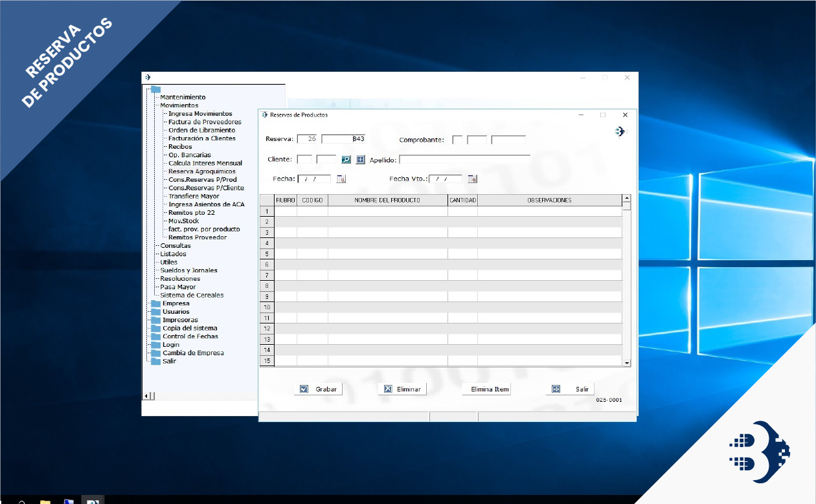Open Factura de Proveedores entry
816x504 pixels.
click(x=205, y=122)
